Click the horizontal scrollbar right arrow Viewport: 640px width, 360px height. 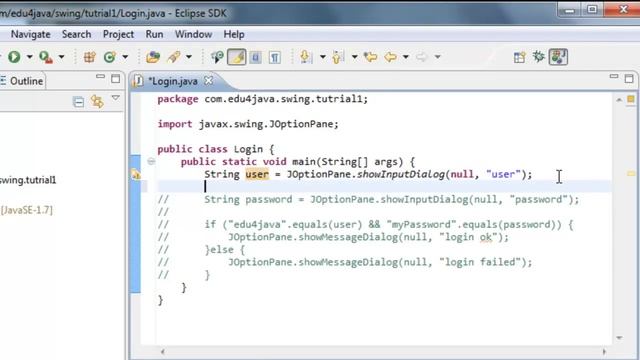click(604, 351)
